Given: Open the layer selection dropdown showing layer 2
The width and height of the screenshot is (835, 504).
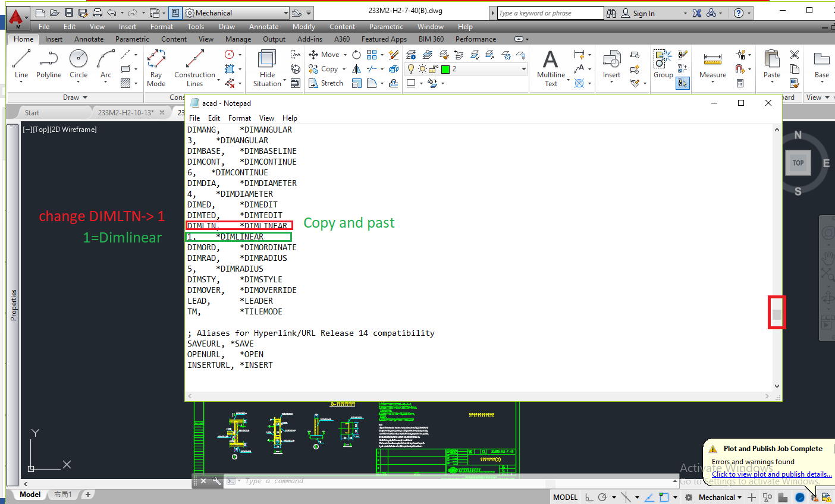Looking at the screenshot, I should pyautogui.click(x=524, y=69).
